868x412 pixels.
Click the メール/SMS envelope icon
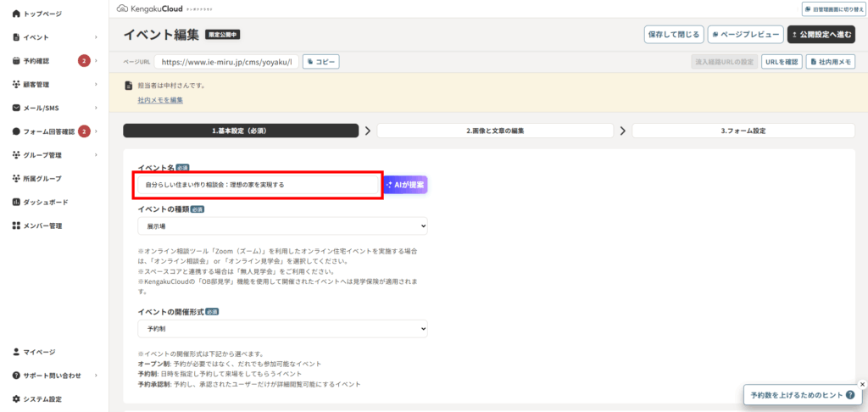click(x=16, y=109)
